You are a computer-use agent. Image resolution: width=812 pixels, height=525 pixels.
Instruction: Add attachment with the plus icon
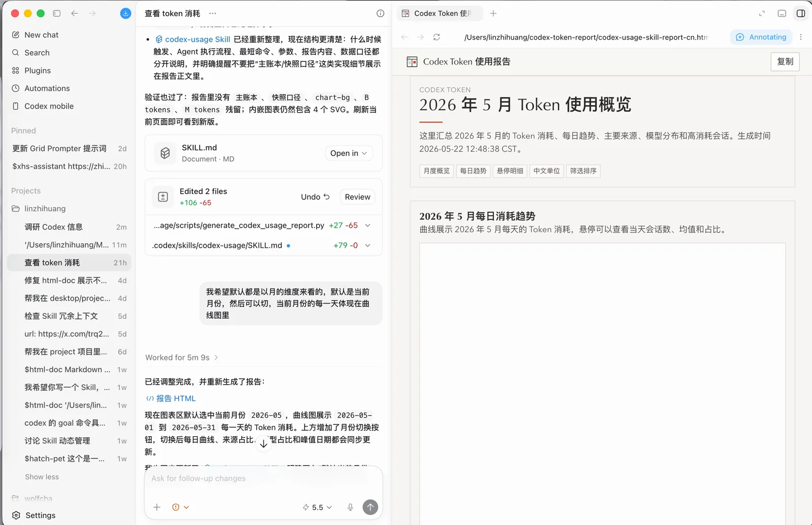click(x=157, y=507)
